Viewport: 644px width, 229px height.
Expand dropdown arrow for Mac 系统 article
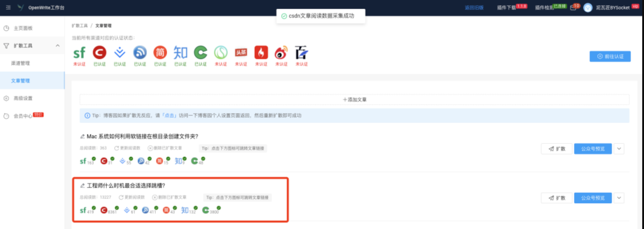coord(619,149)
